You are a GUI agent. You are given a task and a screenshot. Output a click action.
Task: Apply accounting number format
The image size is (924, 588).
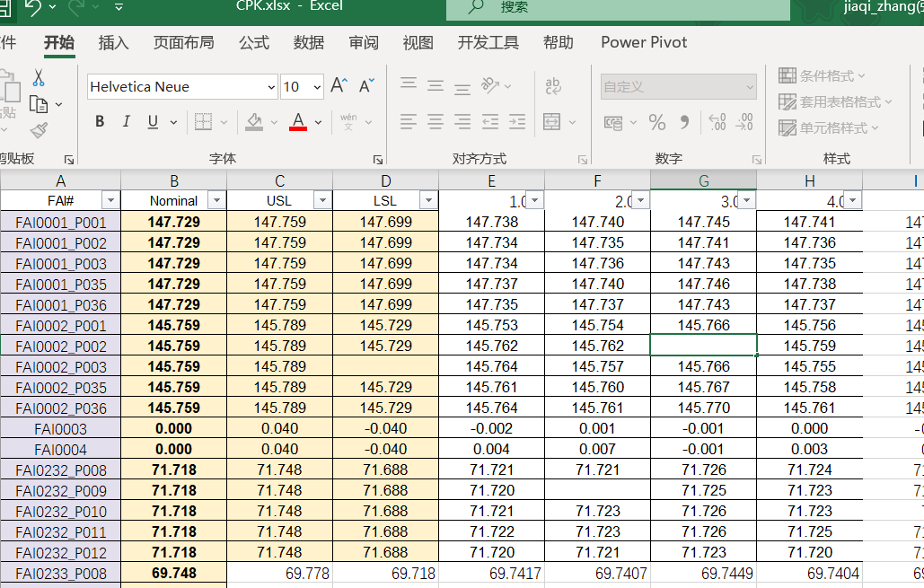[613, 123]
